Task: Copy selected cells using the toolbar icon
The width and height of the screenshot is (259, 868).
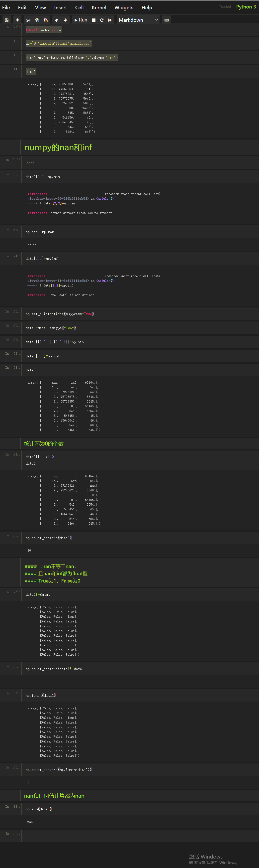Action: point(37,20)
